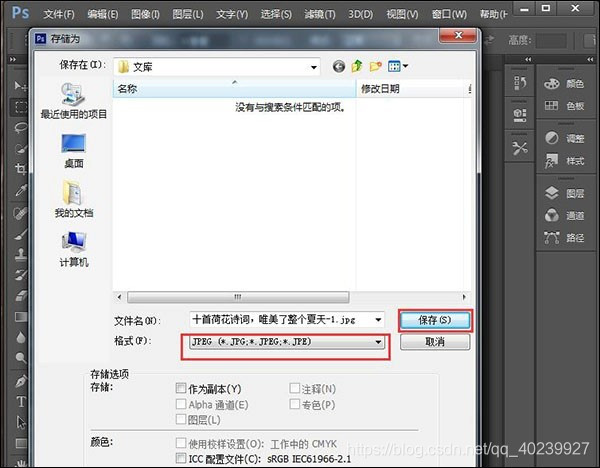Click the Save (保存) button
The height and width of the screenshot is (468, 600).
point(435,320)
